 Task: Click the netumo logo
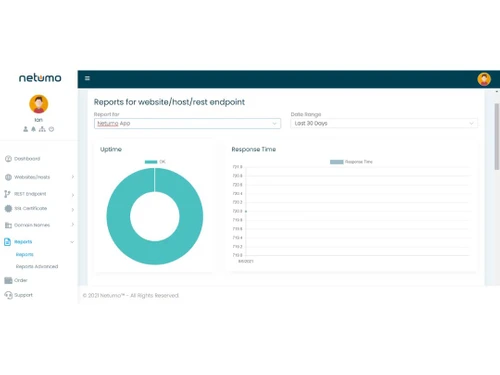click(40, 78)
